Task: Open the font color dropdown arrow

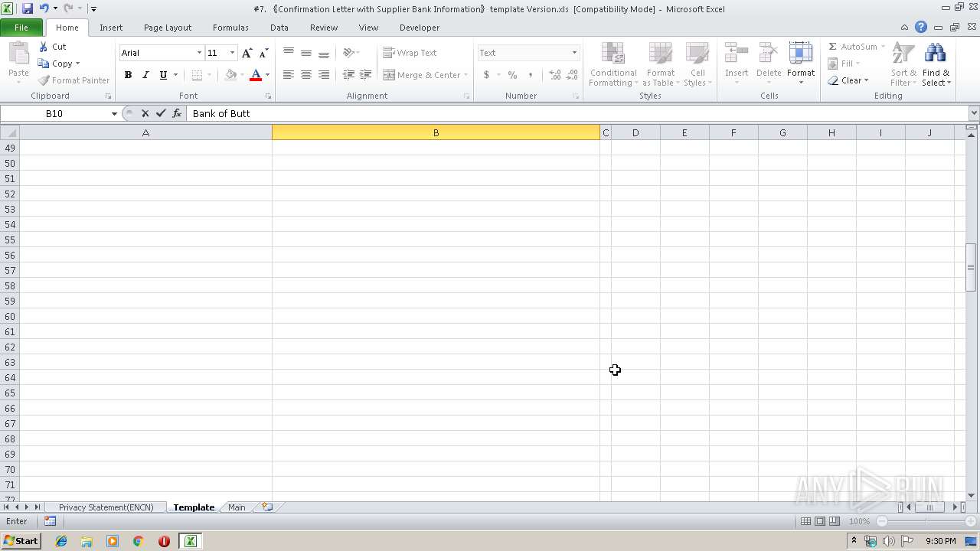Action: (267, 75)
